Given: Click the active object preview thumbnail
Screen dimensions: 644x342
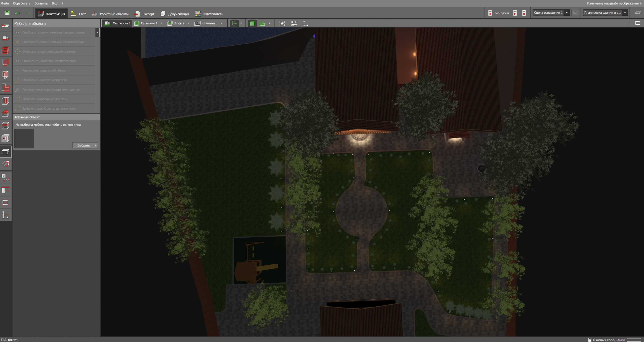Looking at the screenshot, I should 24,139.
